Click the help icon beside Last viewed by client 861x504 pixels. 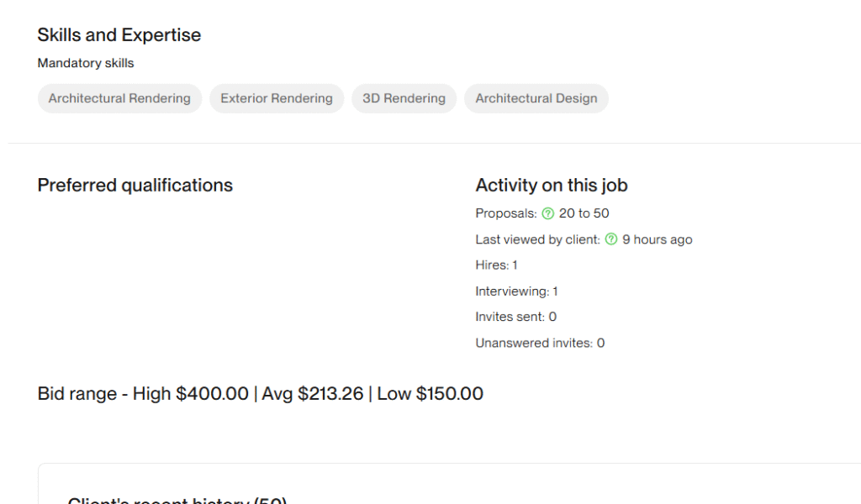(x=611, y=240)
